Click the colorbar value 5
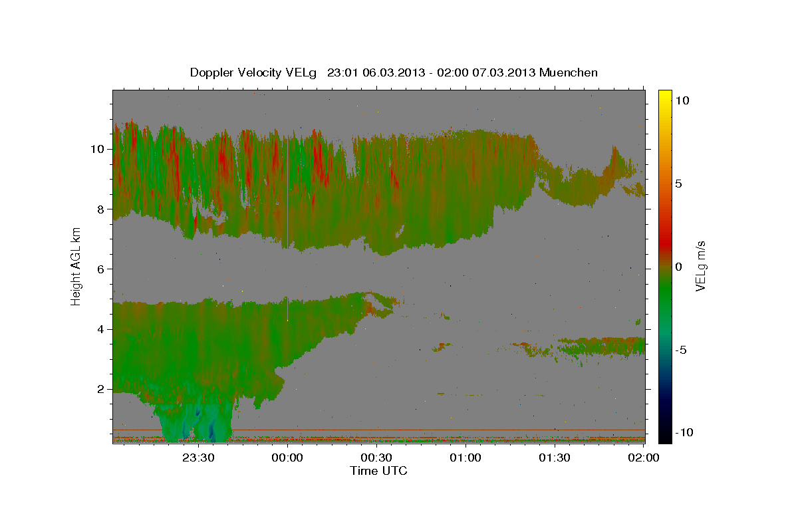 pos(679,183)
